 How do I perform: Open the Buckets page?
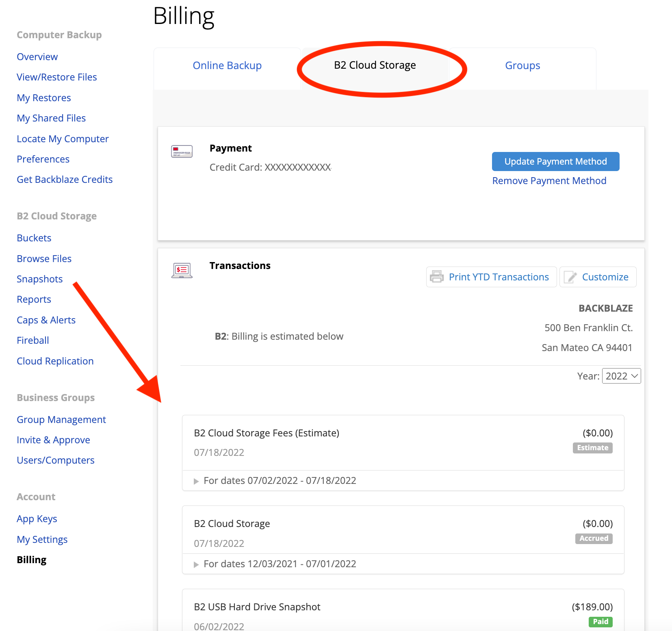[x=34, y=238]
